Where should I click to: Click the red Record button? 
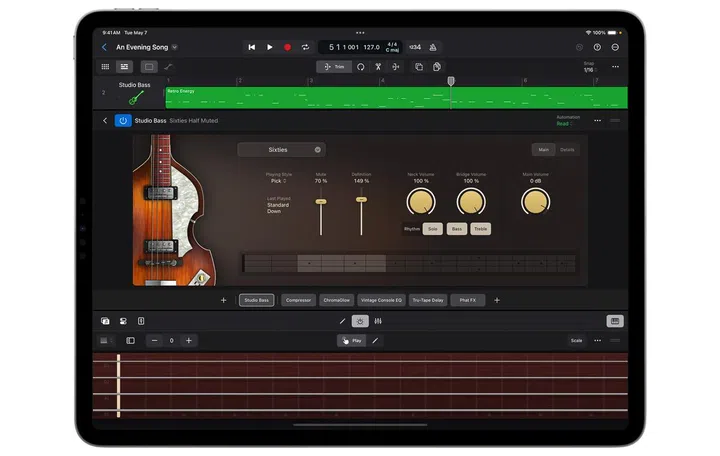tap(288, 47)
